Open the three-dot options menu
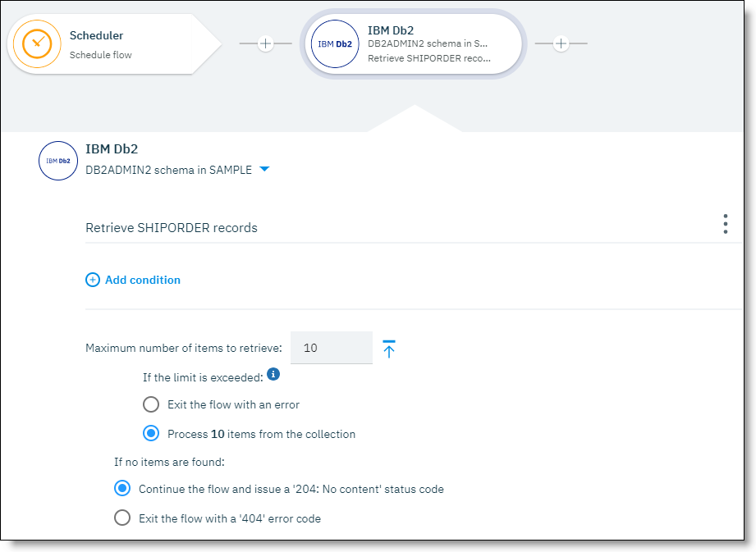756x552 pixels. pyautogui.click(x=725, y=225)
